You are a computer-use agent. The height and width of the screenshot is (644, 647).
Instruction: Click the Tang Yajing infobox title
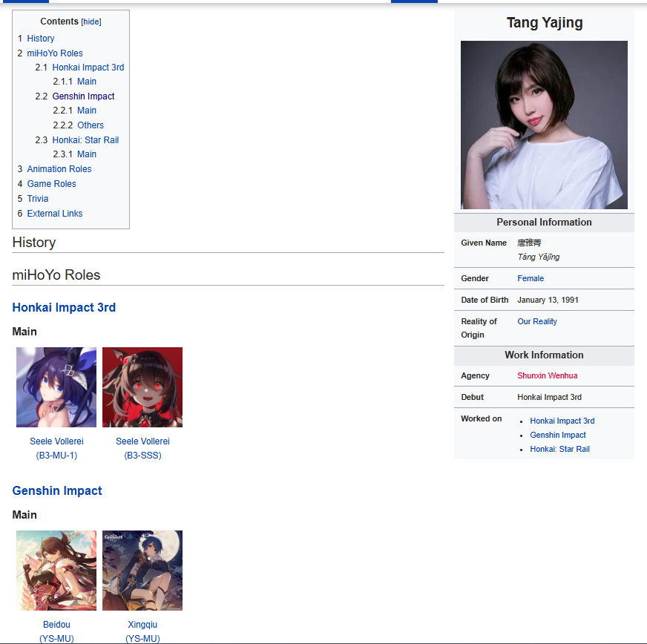point(545,23)
